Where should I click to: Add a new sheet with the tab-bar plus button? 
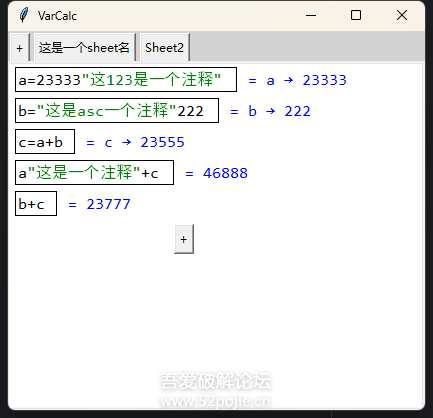pyautogui.click(x=20, y=48)
